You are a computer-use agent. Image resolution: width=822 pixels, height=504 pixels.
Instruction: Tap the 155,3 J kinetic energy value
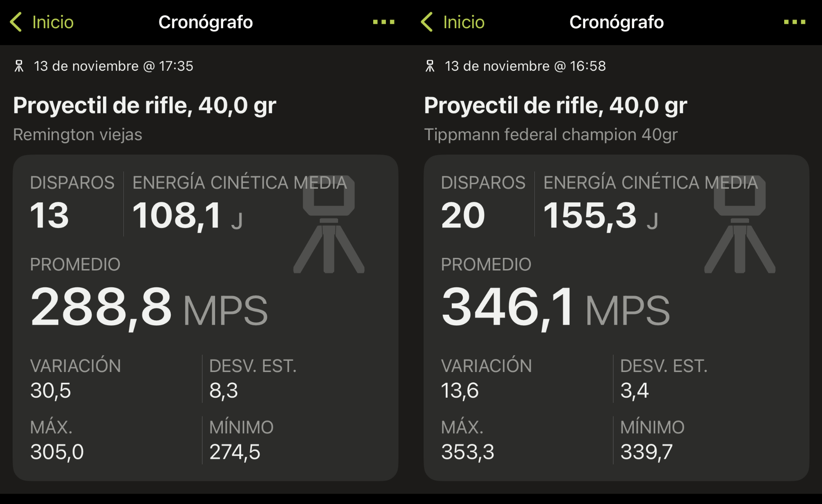[600, 216]
